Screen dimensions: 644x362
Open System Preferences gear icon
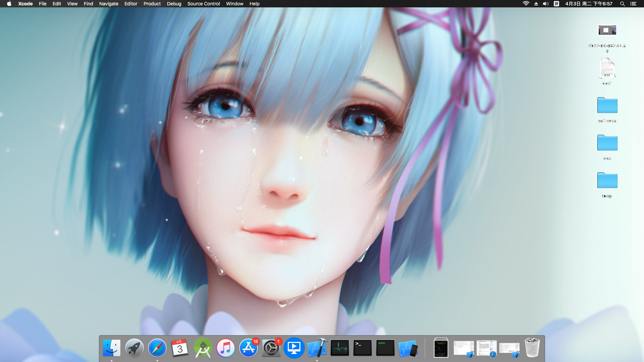pos(271,348)
